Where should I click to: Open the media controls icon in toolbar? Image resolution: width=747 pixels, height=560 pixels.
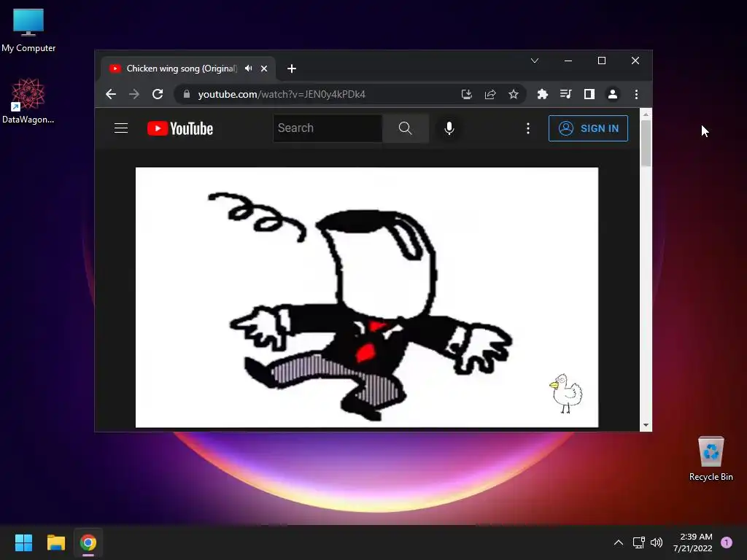pyautogui.click(x=566, y=94)
